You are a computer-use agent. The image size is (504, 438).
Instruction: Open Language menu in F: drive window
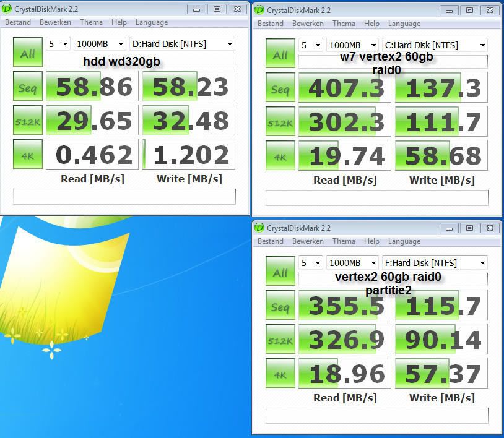404,241
